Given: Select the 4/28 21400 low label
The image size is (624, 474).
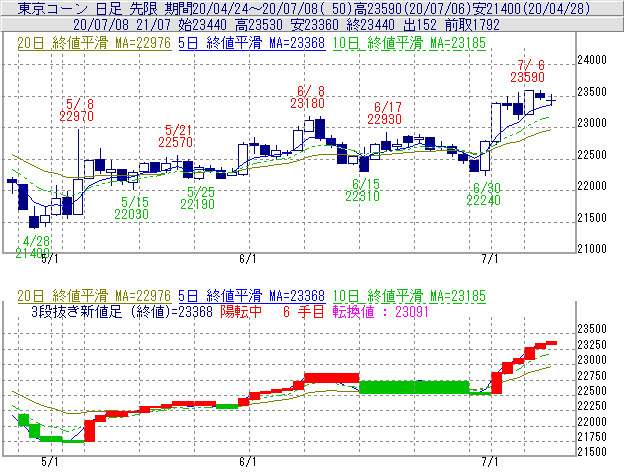Looking at the screenshot, I should coord(33,247).
